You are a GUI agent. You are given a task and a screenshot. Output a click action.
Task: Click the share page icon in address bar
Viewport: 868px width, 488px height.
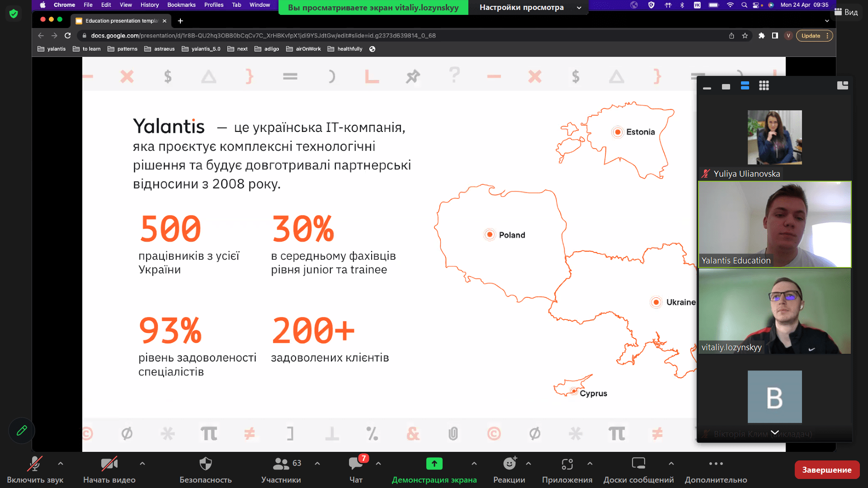[731, 36]
